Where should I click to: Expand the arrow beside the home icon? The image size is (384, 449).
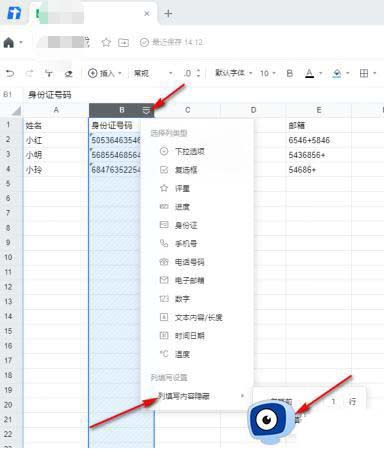pyautogui.click(x=21, y=43)
